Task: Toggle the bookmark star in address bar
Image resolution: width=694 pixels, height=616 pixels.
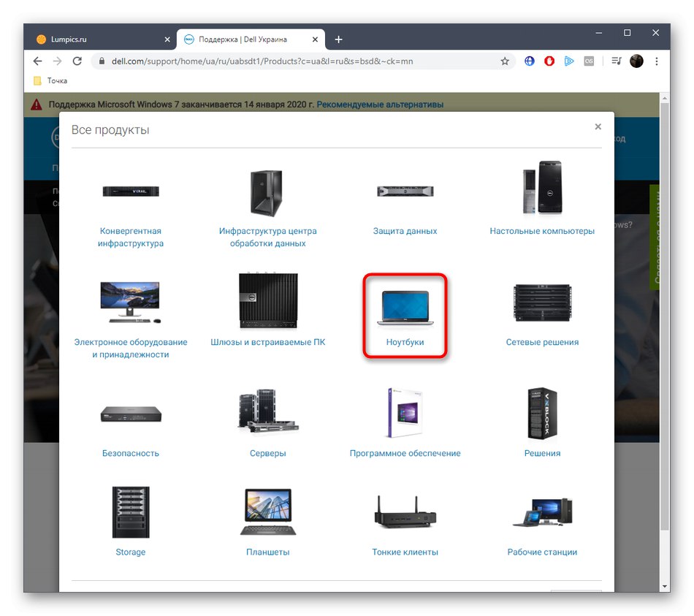Action: pos(505,61)
